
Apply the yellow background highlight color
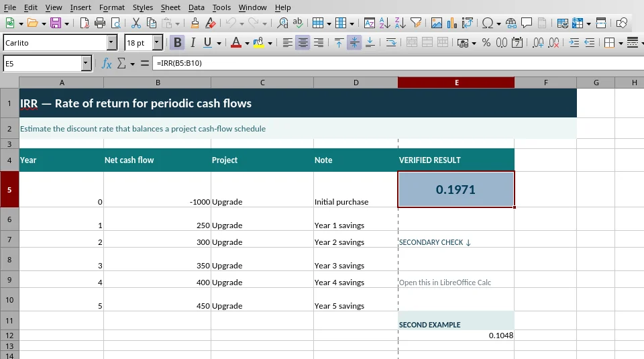pos(259,43)
